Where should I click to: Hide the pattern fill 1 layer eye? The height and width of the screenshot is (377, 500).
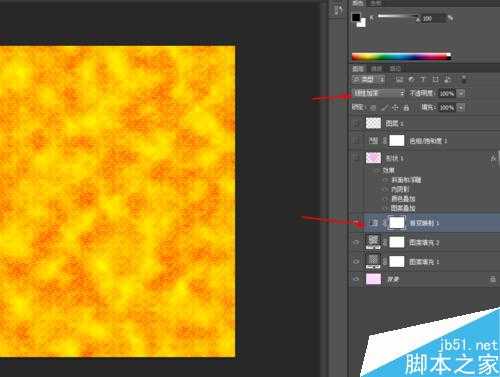(356, 262)
